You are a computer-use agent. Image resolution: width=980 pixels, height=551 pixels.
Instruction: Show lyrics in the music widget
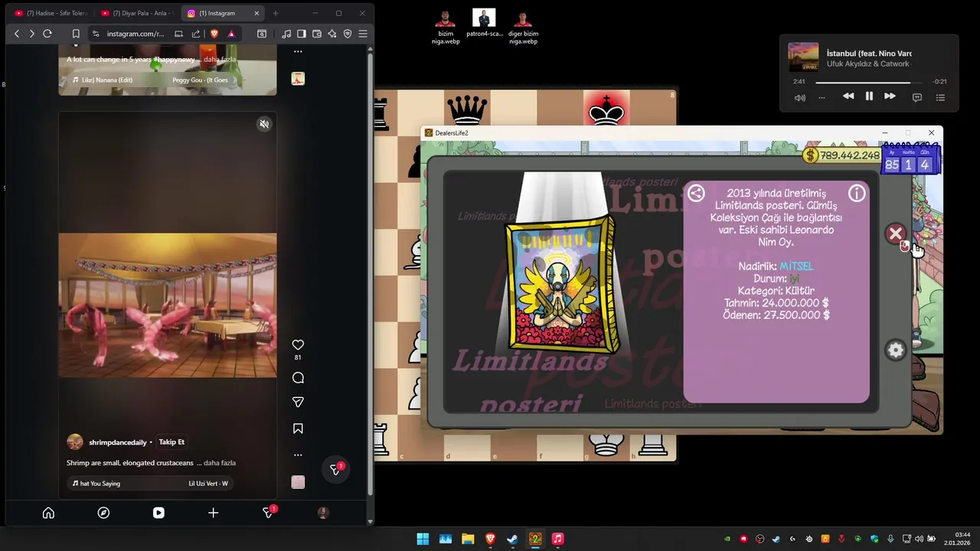[x=916, y=97]
